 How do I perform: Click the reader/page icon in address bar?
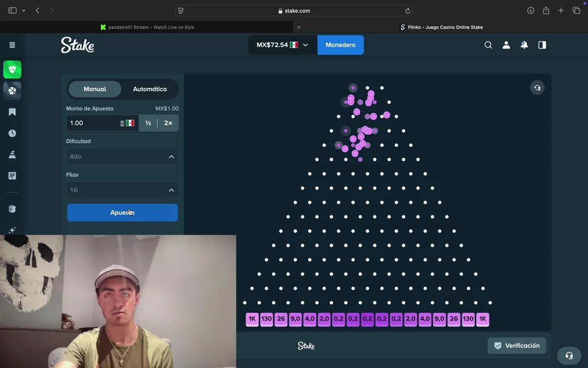coord(181,11)
